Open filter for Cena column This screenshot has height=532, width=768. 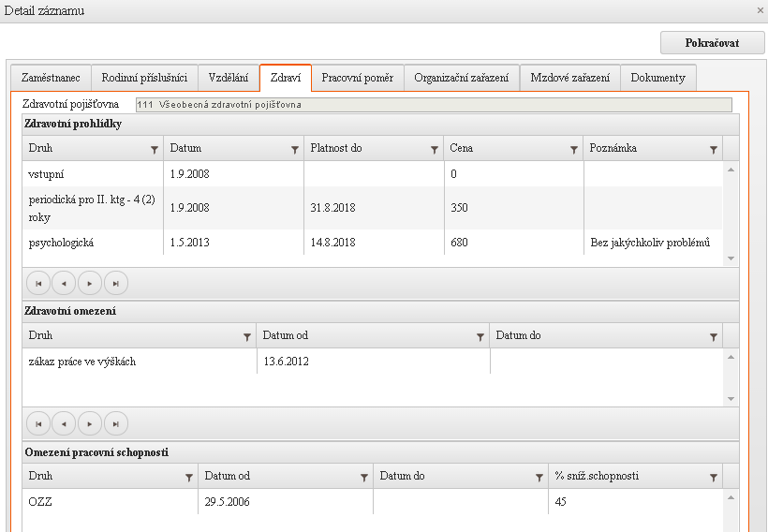click(x=574, y=149)
